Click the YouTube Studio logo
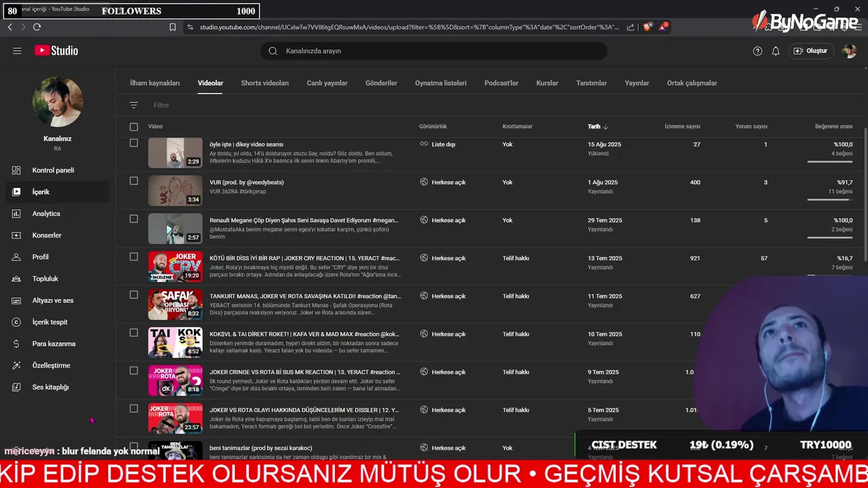This screenshot has height=488, width=868. click(x=56, y=51)
